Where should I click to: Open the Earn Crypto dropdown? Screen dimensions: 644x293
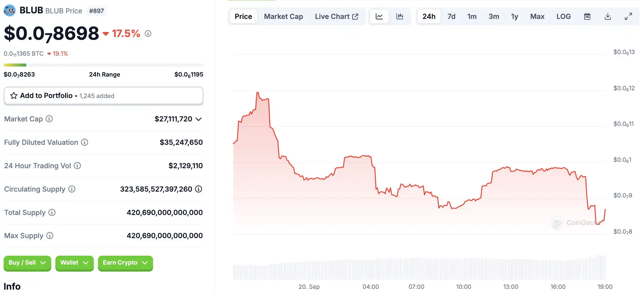(125, 263)
